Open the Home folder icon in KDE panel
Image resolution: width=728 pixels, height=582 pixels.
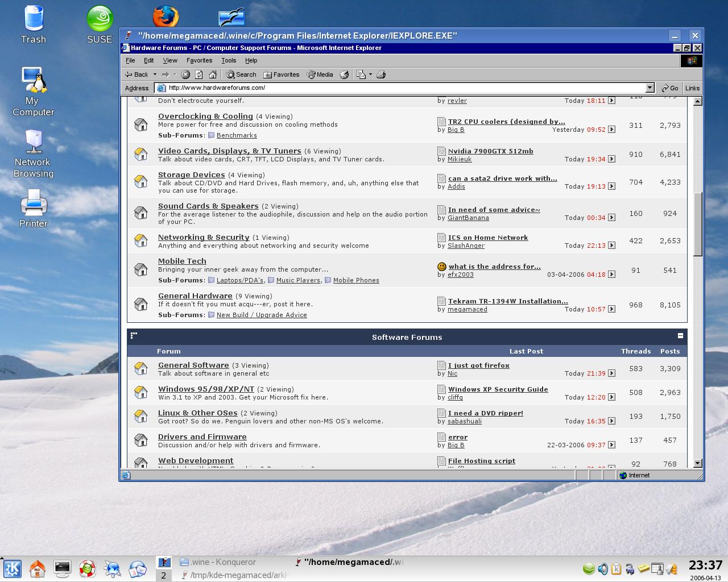click(38, 568)
